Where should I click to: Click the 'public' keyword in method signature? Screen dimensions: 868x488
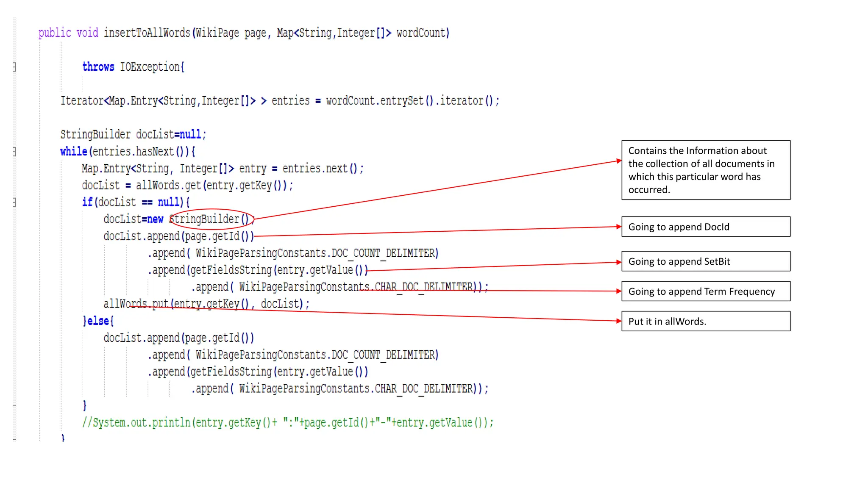click(55, 33)
